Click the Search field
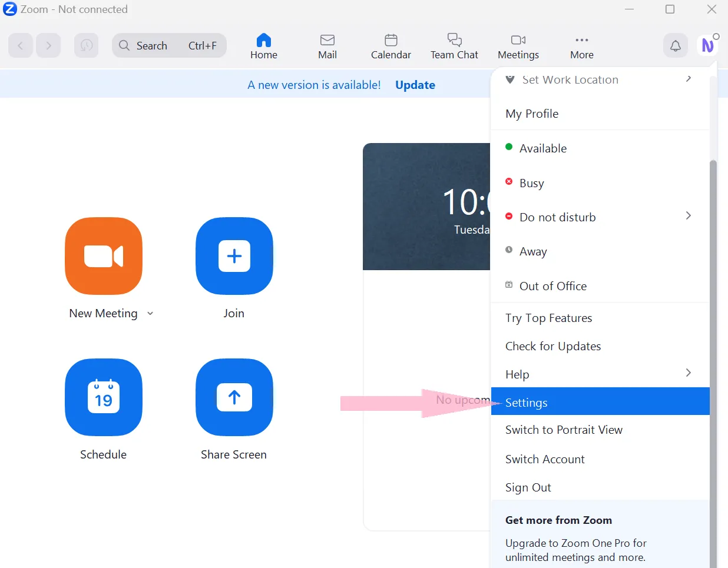Image resolution: width=728 pixels, height=568 pixels. [x=170, y=45]
